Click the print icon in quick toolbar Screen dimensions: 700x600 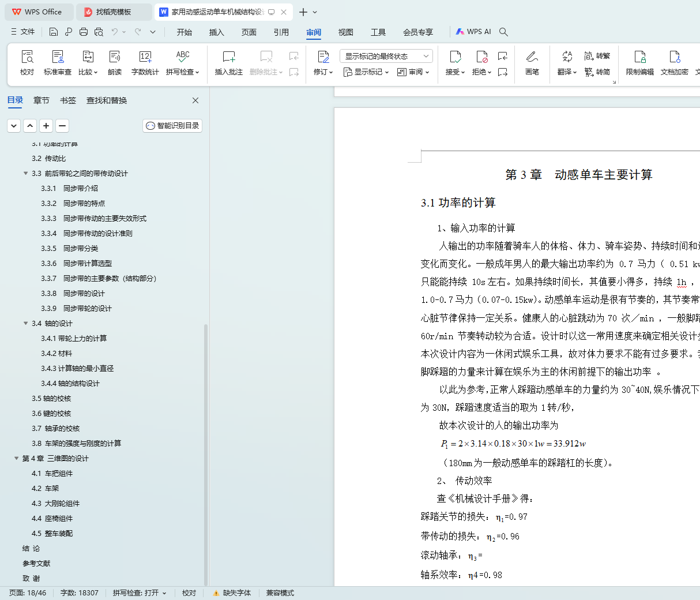click(x=84, y=32)
